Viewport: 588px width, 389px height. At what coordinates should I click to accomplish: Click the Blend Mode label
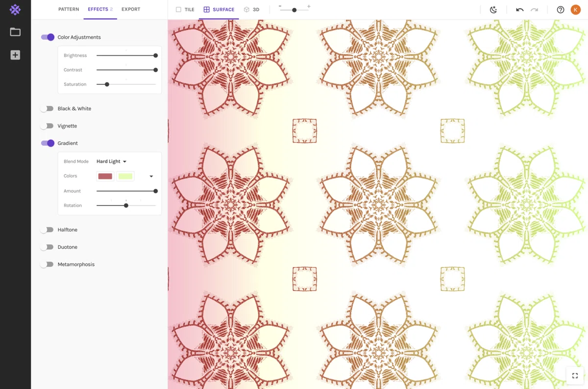(x=76, y=161)
